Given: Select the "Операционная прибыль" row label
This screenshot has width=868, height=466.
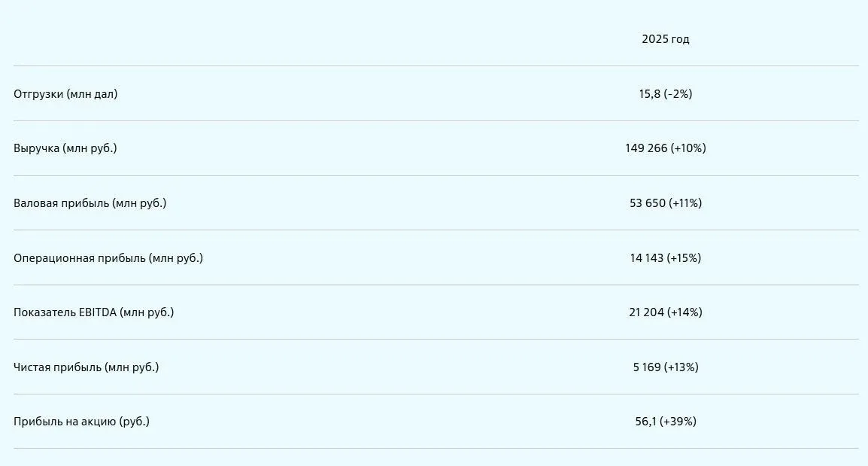Looking at the screenshot, I should pos(108,258).
